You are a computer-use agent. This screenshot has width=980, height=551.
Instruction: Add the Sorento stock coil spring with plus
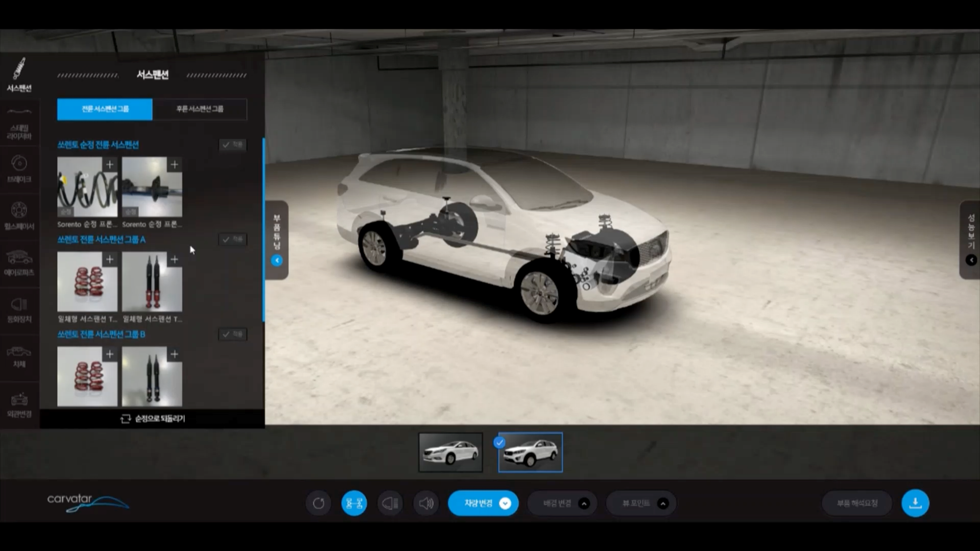110,165
